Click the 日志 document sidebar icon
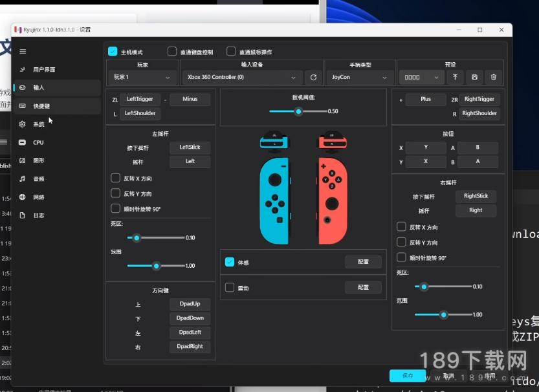The width and height of the screenshot is (539, 392). pyautogui.click(x=23, y=215)
